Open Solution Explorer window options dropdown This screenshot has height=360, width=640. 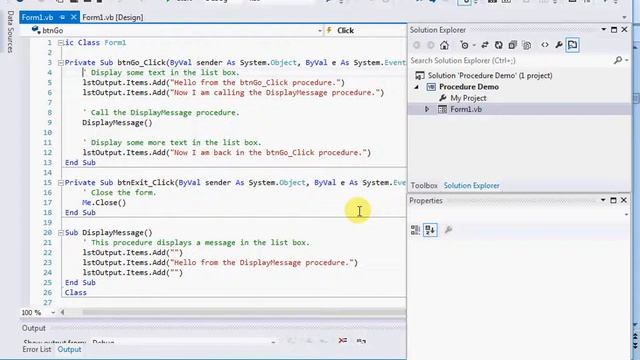(603, 29)
